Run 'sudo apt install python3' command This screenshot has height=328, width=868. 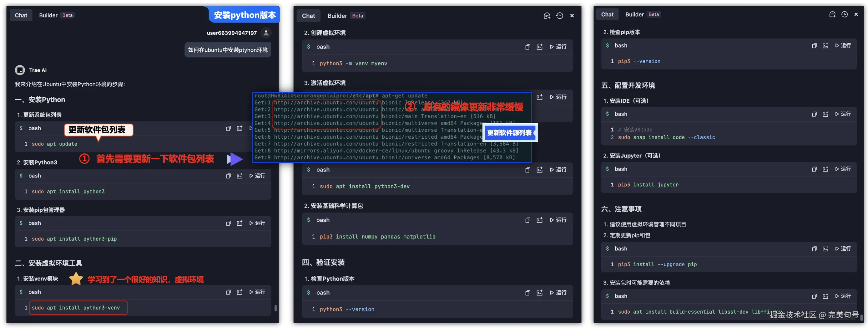[257, 176]
